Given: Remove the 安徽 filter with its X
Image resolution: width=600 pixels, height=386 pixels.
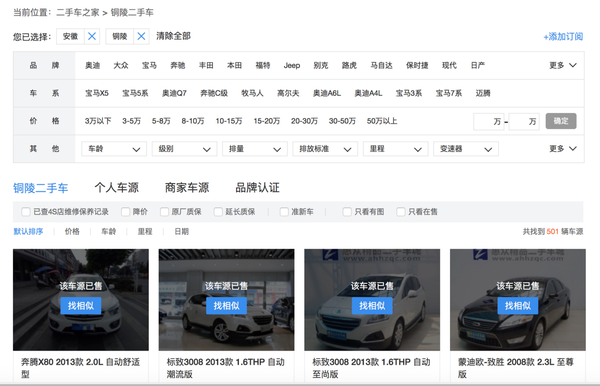Looking at the screenshot, I should tap(92, 36).
